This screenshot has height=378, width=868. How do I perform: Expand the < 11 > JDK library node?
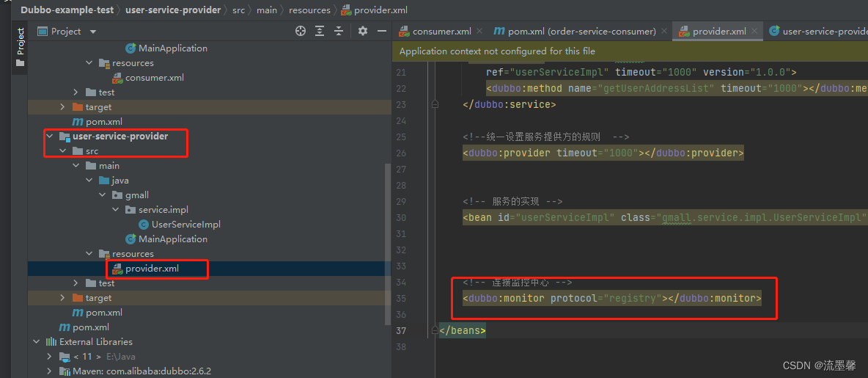[50, 357]
